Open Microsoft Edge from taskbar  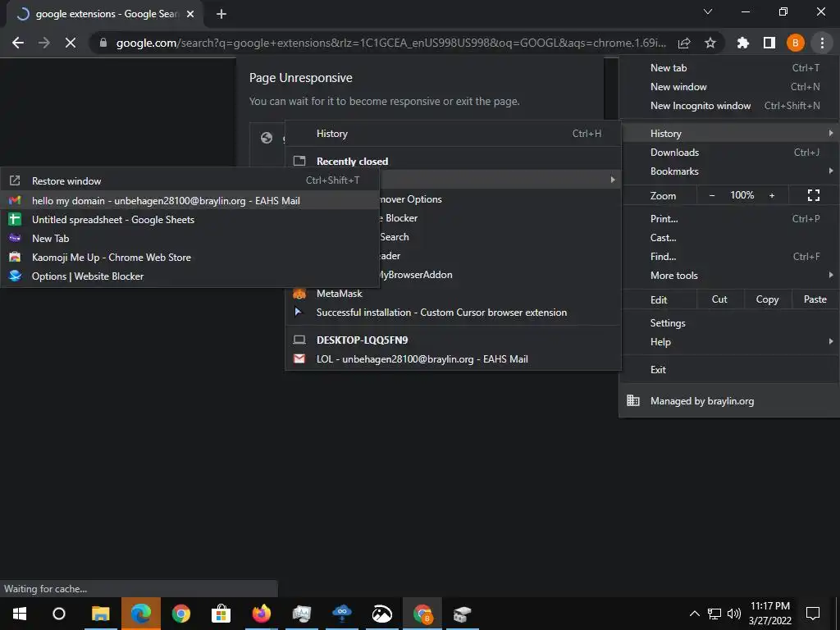pos(141,614)
